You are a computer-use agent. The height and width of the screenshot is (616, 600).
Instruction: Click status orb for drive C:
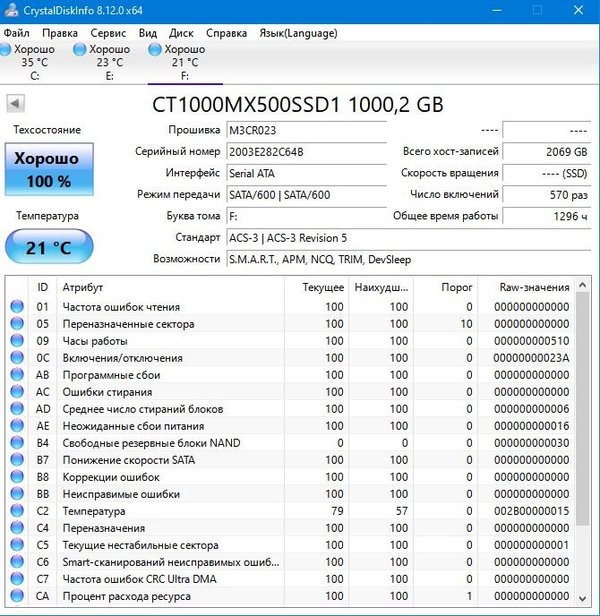[x=6, y=49]
